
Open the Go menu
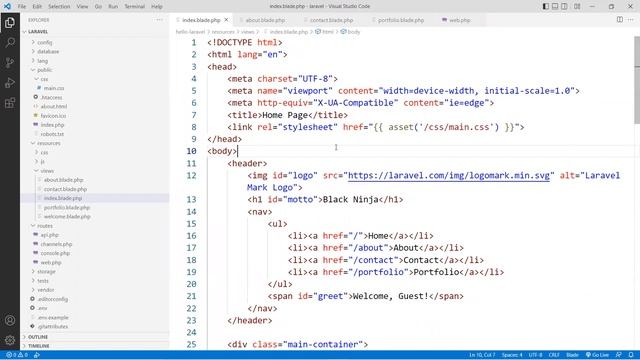tap(98, 7)
